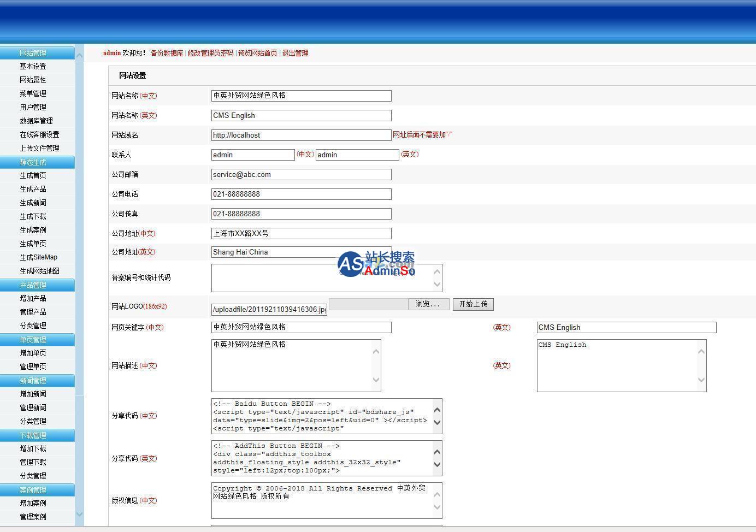
Task: Focus the 网站LOGO path field
Action: coord(269,309)
